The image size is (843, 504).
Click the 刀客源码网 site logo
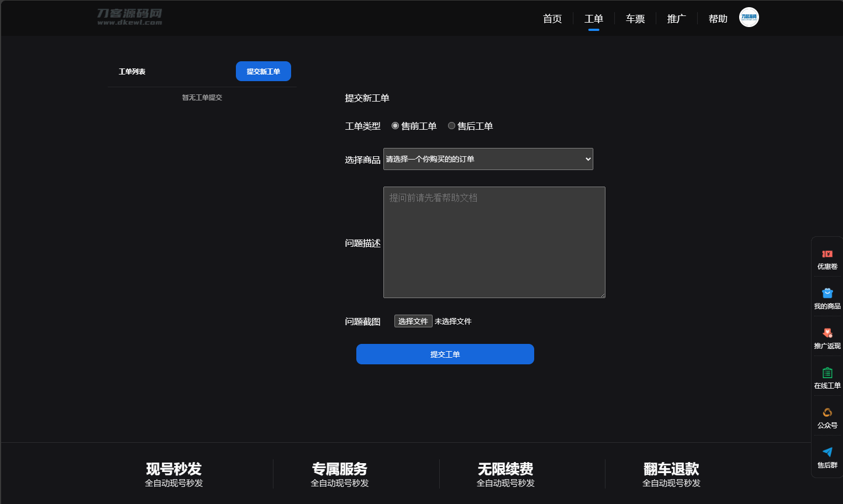130,17
